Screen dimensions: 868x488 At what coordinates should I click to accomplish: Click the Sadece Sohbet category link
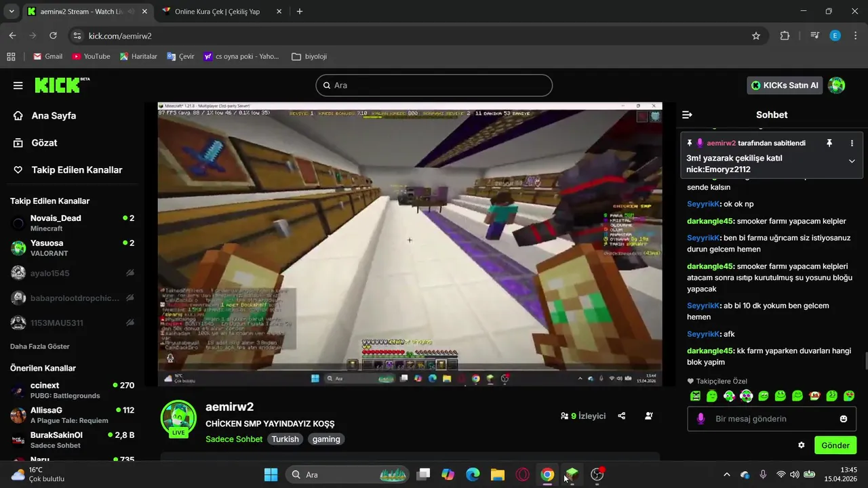234,439
